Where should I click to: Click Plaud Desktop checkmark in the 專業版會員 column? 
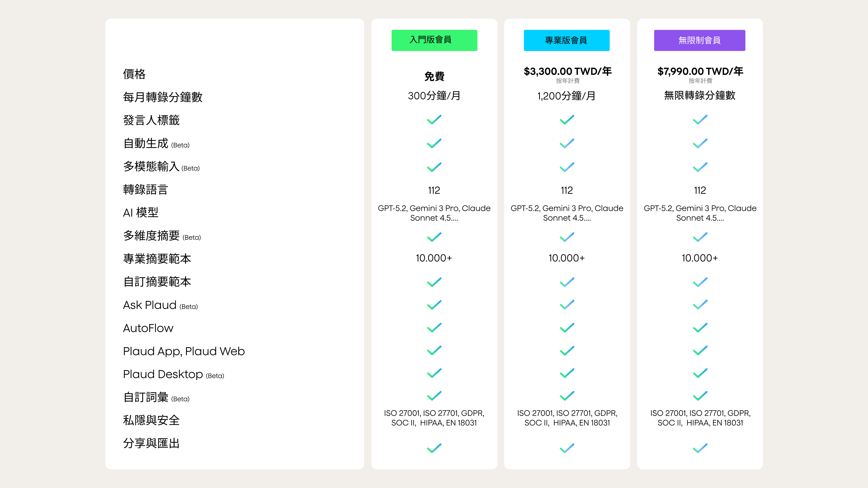567,373
